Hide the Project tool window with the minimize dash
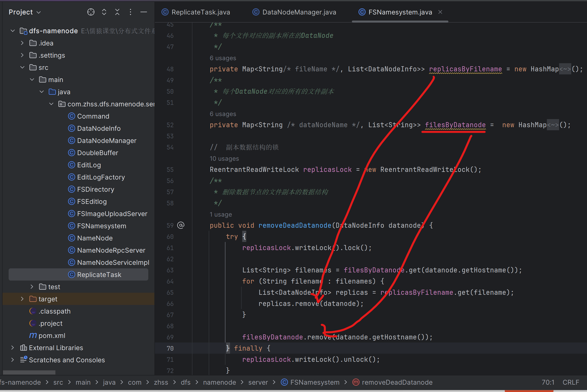The height and width of the screenshot is (392, 587). tap(144, 12)
